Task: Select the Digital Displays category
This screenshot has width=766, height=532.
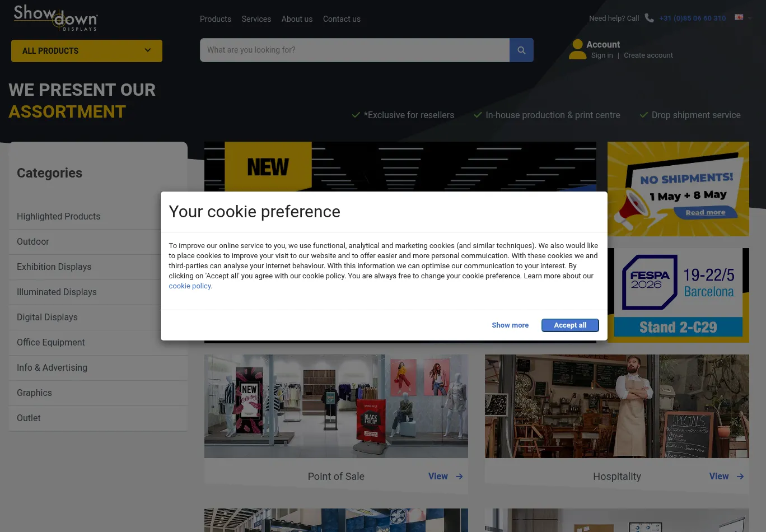Action: 48,318
